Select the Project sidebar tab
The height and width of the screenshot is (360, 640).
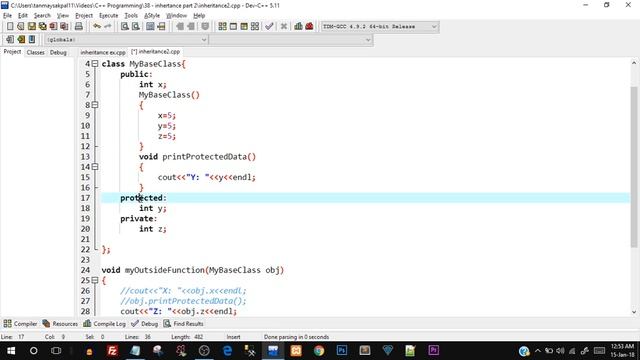click(12, 52)
